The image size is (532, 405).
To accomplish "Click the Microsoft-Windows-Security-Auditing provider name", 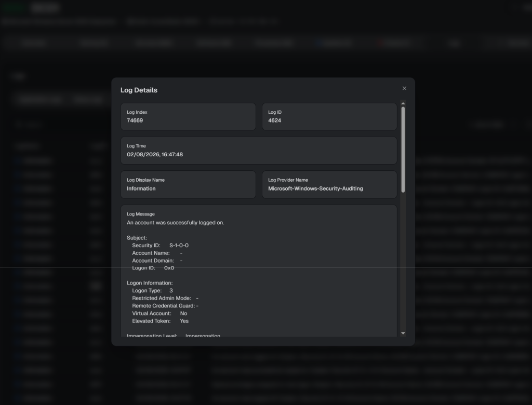I will (315, 188).
